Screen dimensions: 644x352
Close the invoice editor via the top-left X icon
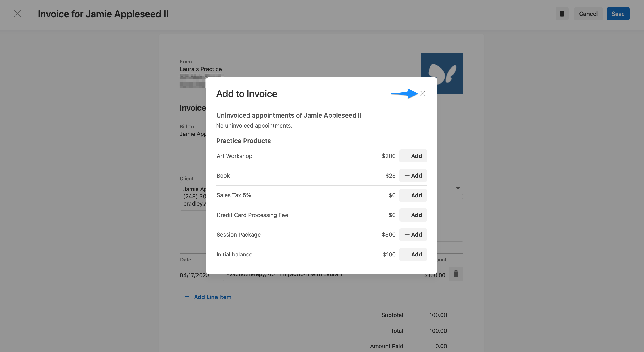18,14
